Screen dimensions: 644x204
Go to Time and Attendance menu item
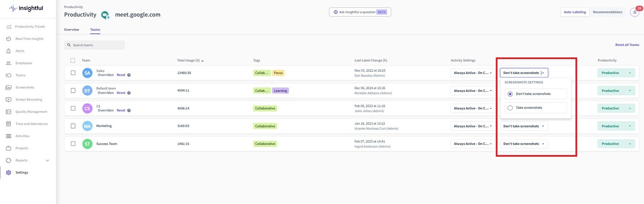coord(31,124)
